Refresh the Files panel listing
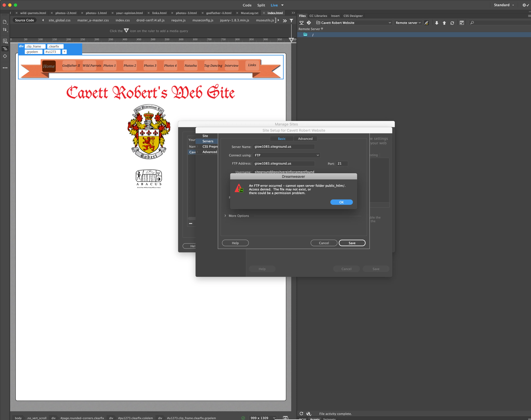The width and height of the screenshot is (531, 420). point(452,23)
